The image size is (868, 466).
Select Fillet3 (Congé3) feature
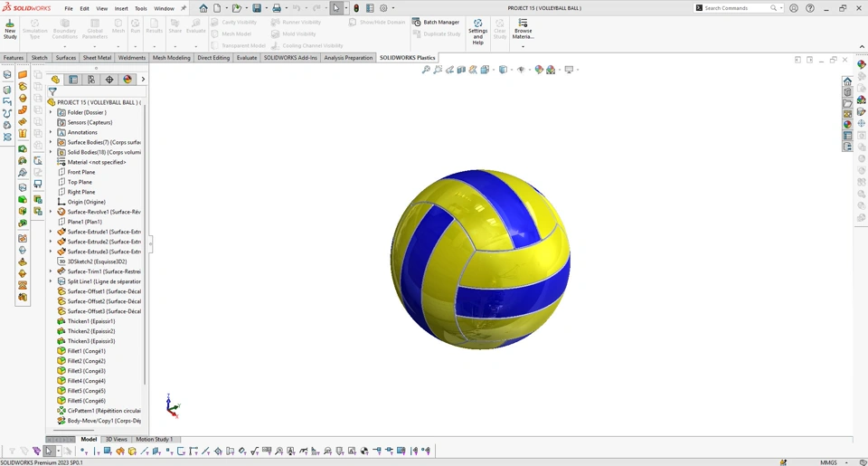pos(87,371)
